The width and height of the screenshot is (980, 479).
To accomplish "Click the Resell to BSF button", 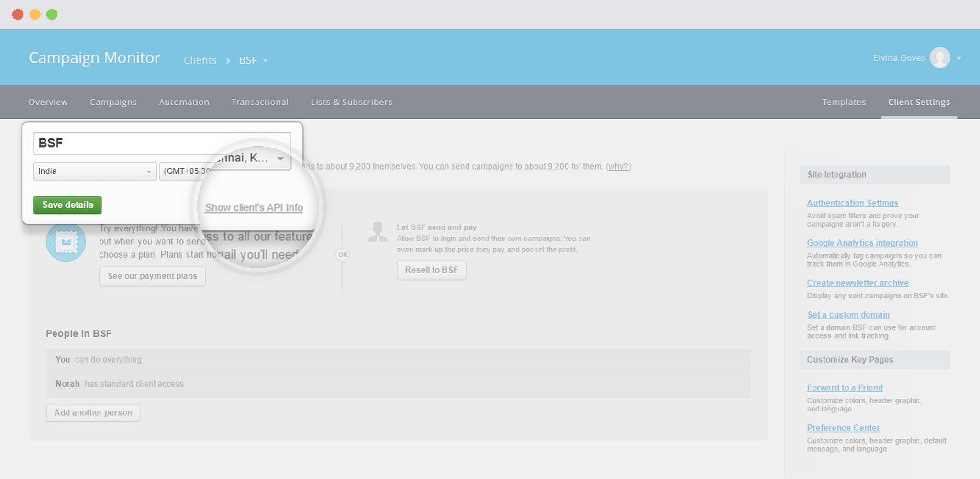I will click(x=431, y=270).
